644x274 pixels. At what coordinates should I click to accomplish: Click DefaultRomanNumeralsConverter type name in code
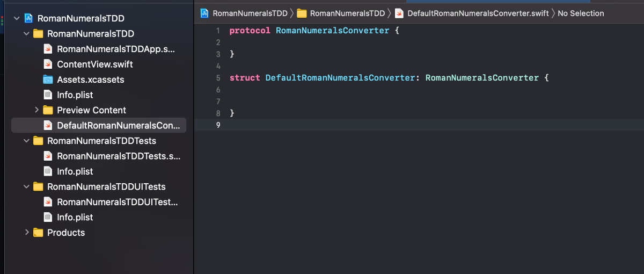(340, 78)
